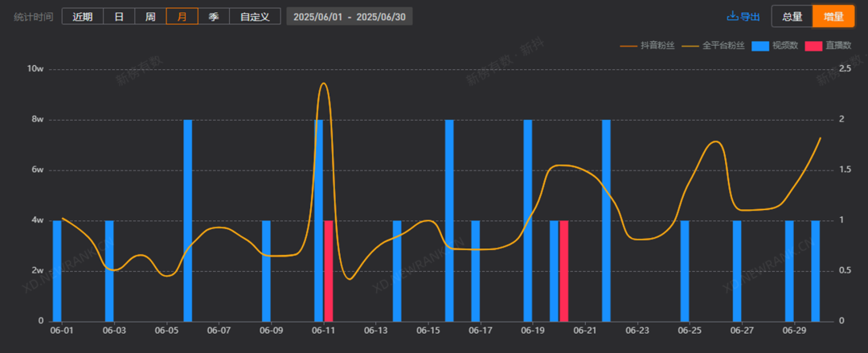The width and height of the screenshot is (868, 353).
Task: Toggle the 直播数 legend series
Action: coord(829,46)
